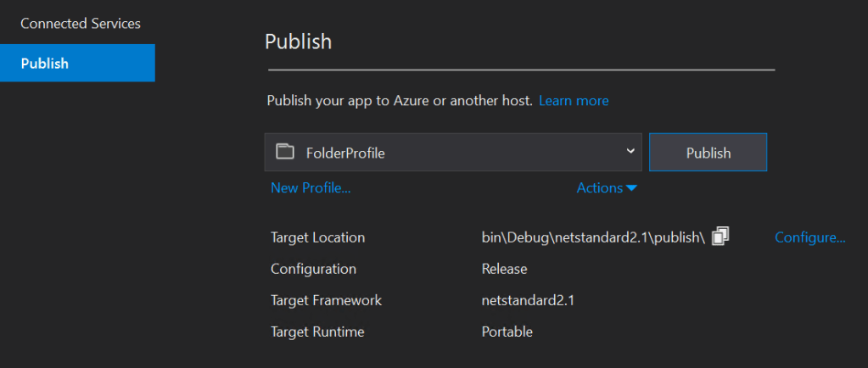The width and height of the screenshot is (868, 368).
Task: Click Configure... next to the target location
Action: 809,237
